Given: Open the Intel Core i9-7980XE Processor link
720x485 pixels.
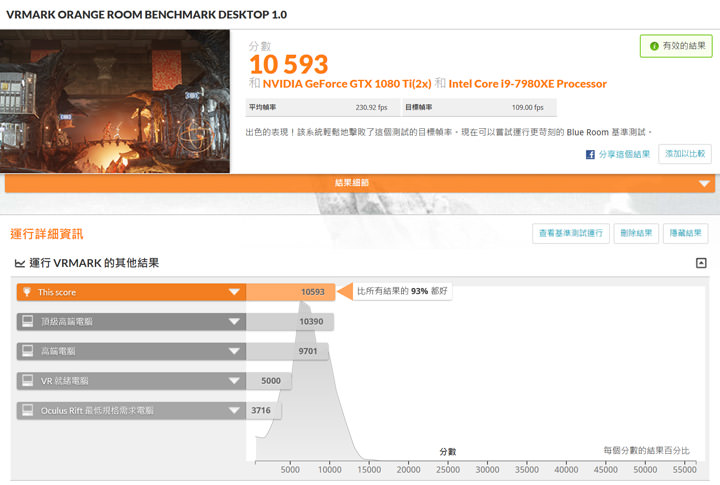Looking at the screenshot, I should [528, 84].
